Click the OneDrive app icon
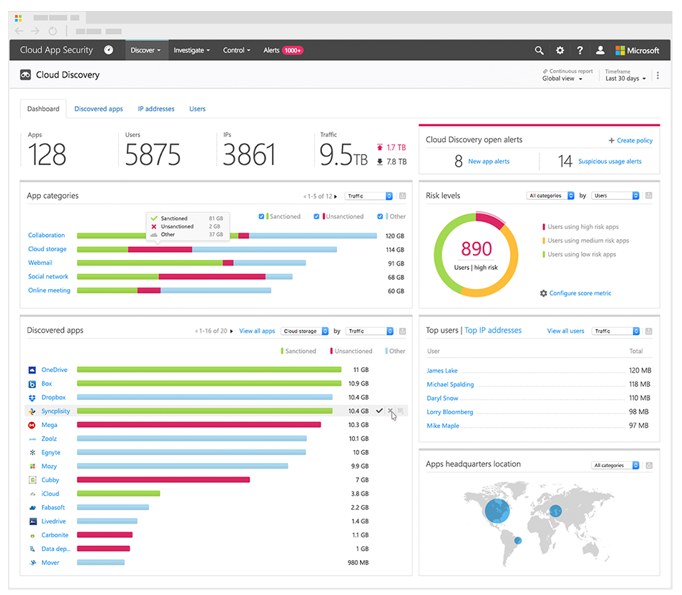Viewport: 682px width, 595px height. (x=33, y=370)
